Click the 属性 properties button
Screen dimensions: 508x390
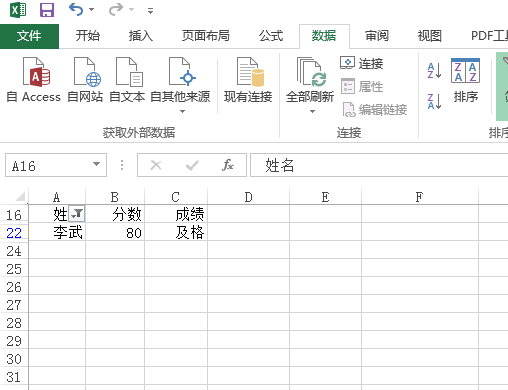click(x=362, y=87)
